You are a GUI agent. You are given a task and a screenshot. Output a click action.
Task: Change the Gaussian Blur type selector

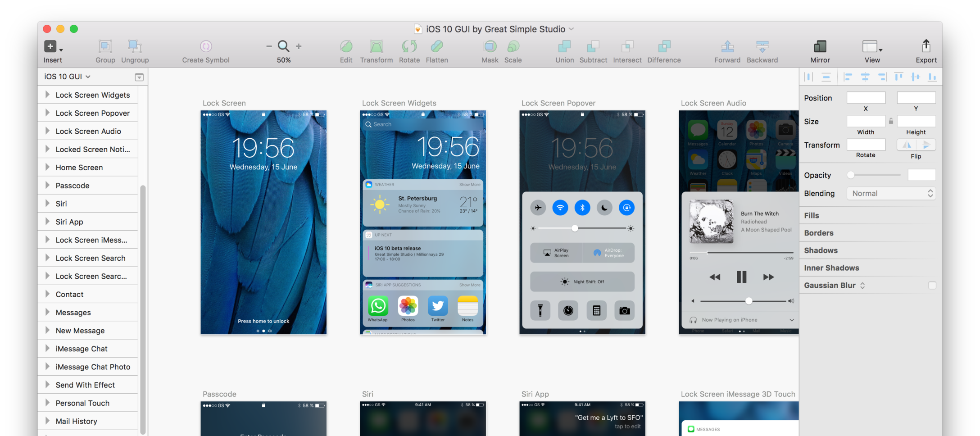[862, 286]
